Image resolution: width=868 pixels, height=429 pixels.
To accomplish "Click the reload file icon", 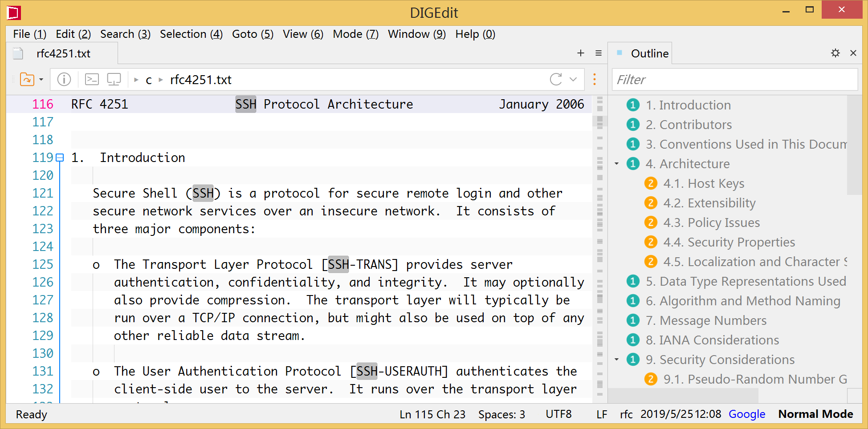I will click(x=556, y=80).
